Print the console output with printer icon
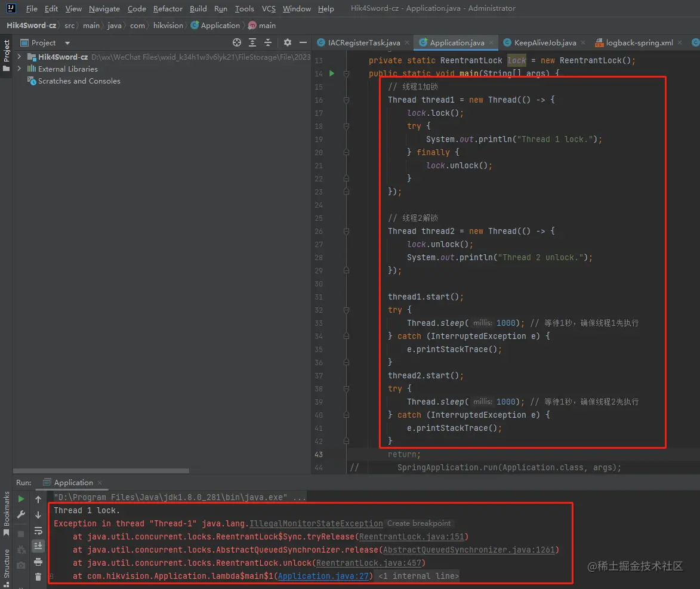The image size is (700, 589). 38,562
